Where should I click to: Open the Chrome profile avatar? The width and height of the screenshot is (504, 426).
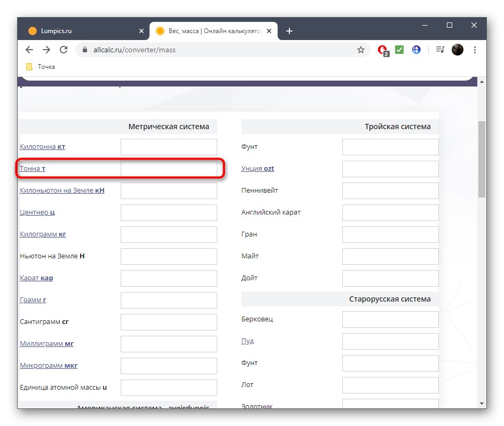[x=458, y=50]
